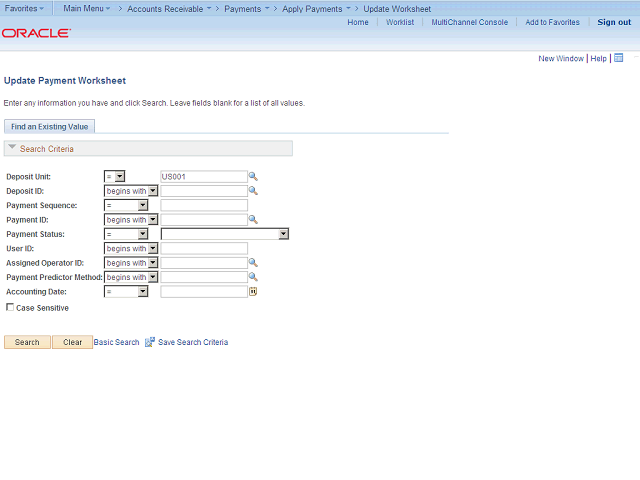Collapse the Search Criteria section
640x480 pixels.
click(x=12, y=147)
